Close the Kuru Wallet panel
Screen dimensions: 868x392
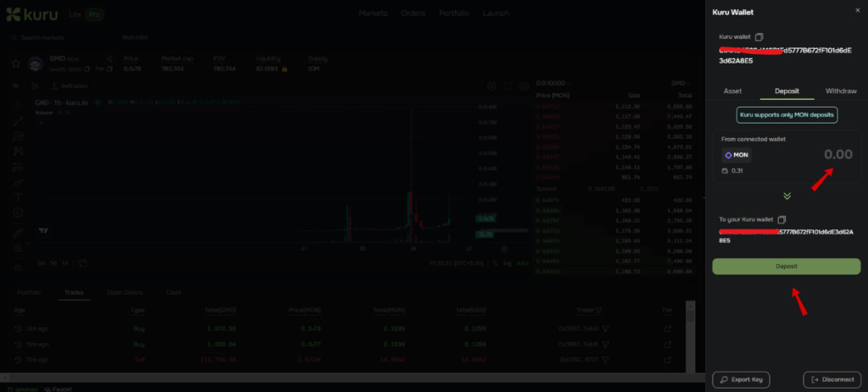857,10
